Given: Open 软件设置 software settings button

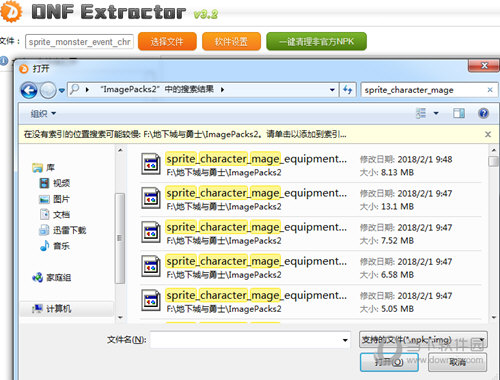Looking at the screenshot, I should coord(231,41).
